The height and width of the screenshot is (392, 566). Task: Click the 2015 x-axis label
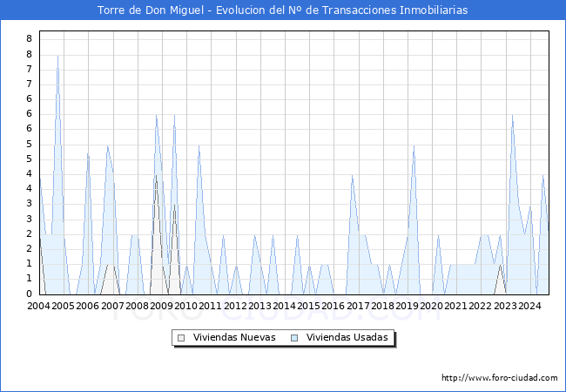click(308, 306)
